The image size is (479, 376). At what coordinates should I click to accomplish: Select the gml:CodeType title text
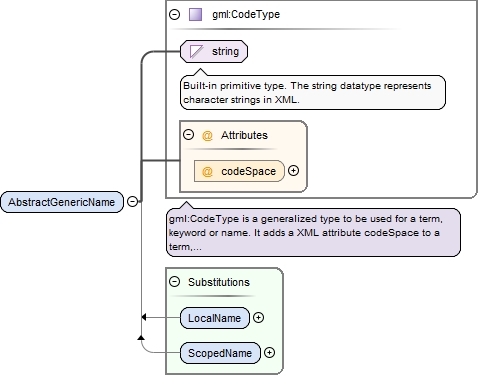(x=246, y=14)
